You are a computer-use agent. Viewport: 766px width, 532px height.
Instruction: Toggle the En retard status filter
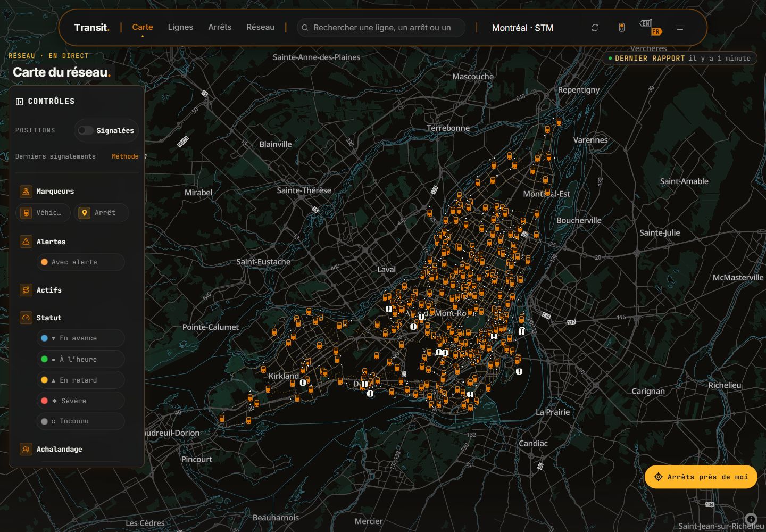(80, 380)
